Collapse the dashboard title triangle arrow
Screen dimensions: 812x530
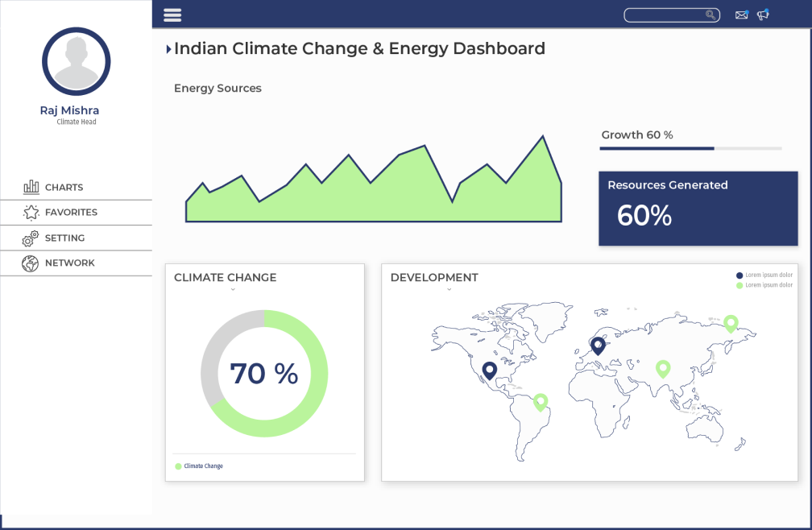click(168, 49)
